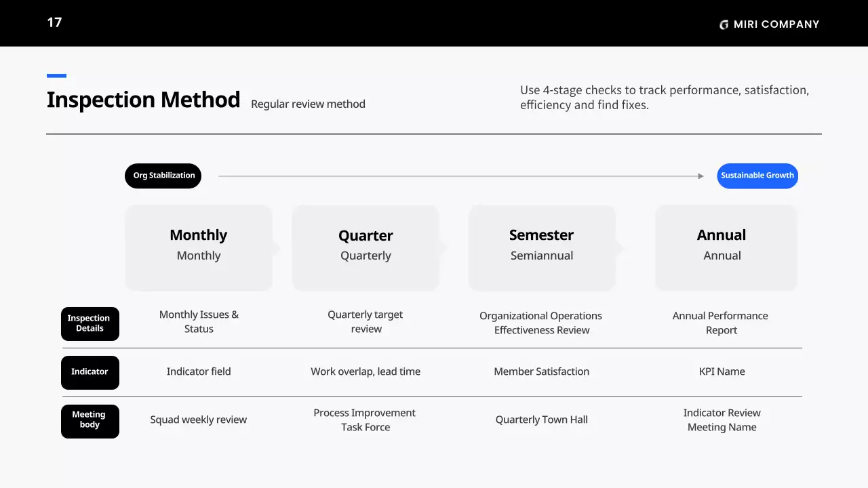
Task: Click the Inspection Details row label
Action: coord(90,323)
